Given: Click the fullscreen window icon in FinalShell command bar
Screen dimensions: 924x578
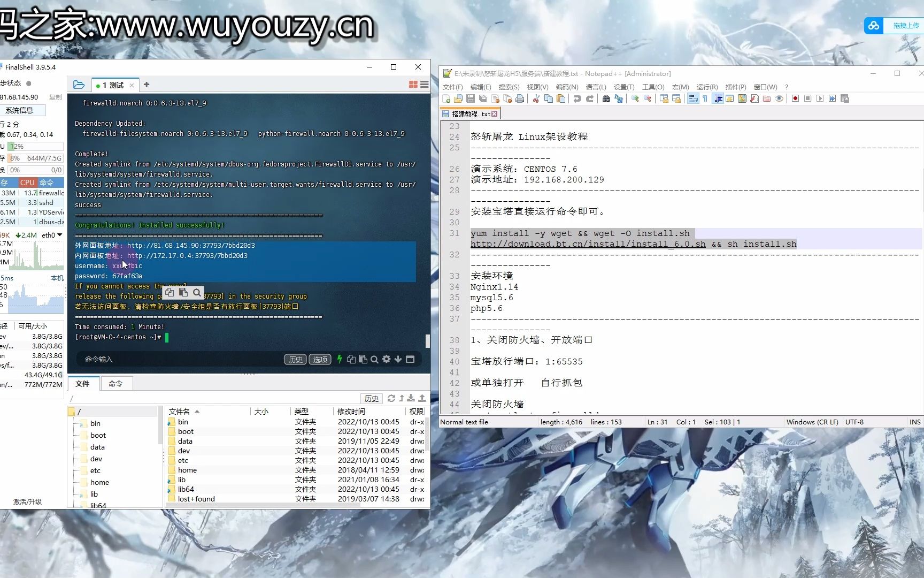Looking at the screenshot, I should click(410, 359).
